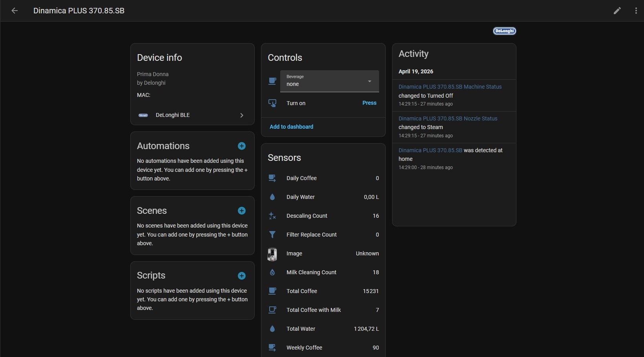This screenshot has height=357, width=644.
Task: Click the 'changed to Turned Off' text
Action: [x=426, y=96]
